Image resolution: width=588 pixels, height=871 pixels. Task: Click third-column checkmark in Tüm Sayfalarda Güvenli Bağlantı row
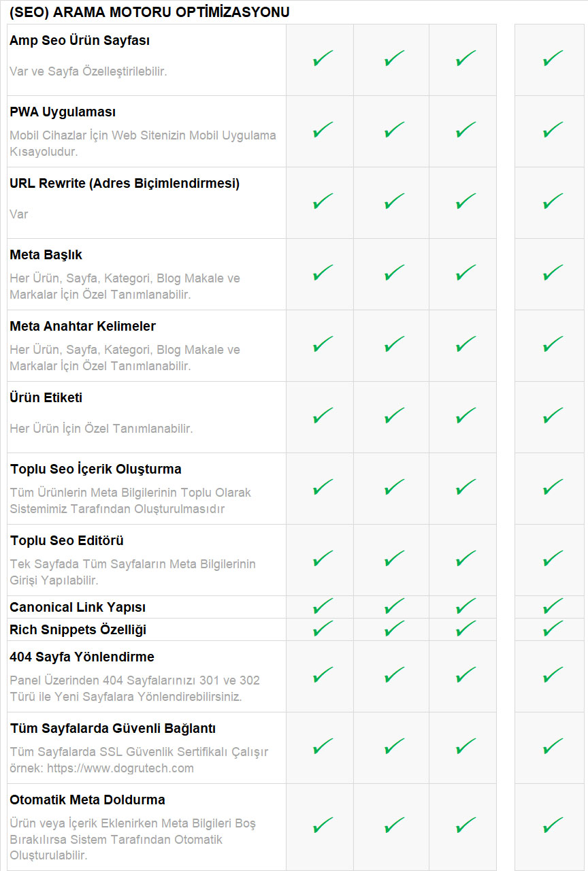[465, 746]
